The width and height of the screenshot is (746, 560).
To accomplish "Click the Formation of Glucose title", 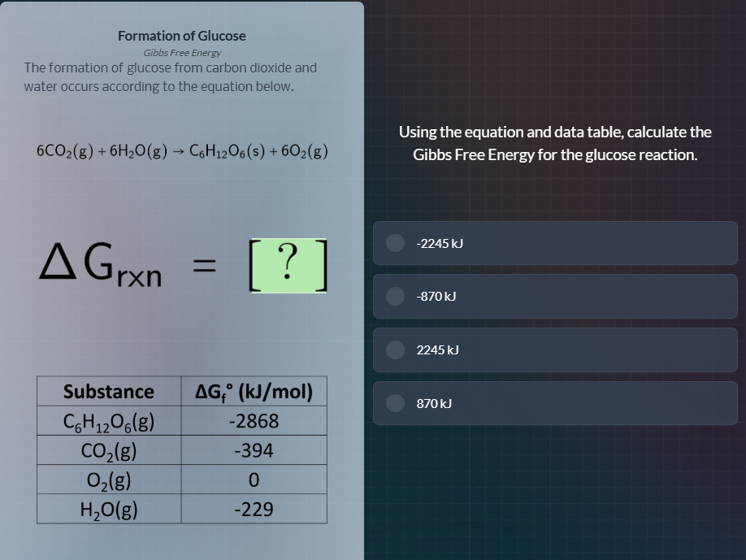I will click(181, 36).
